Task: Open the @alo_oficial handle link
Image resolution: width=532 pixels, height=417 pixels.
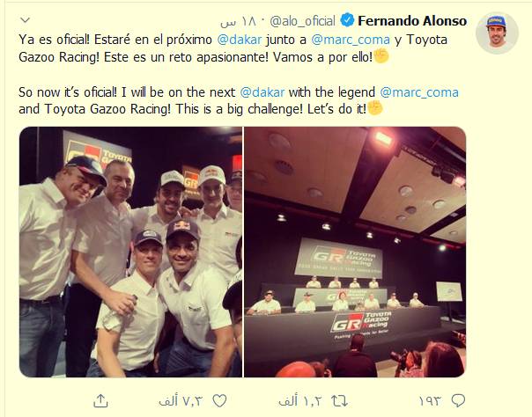Action: [x=302, y=21]
